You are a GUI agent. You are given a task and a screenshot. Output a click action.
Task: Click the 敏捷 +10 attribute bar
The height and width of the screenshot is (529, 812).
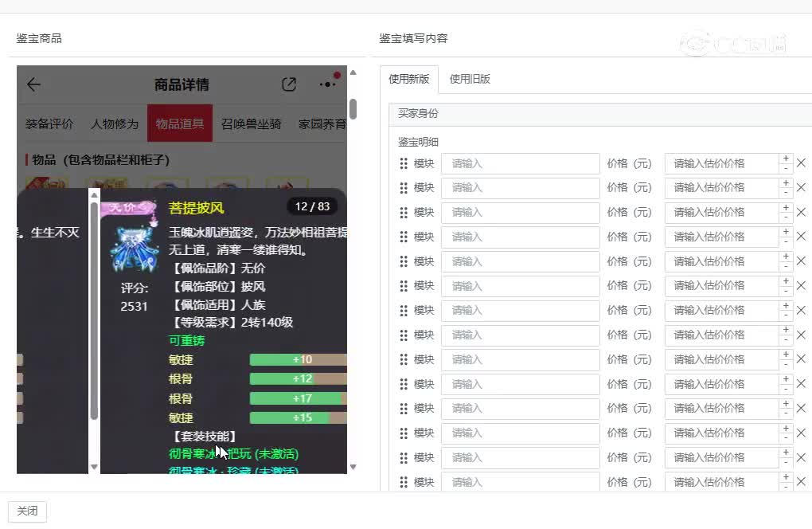pos(299,359)
